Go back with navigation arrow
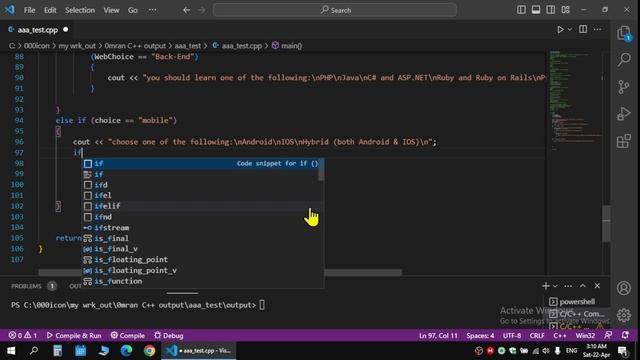 point(187,10)
